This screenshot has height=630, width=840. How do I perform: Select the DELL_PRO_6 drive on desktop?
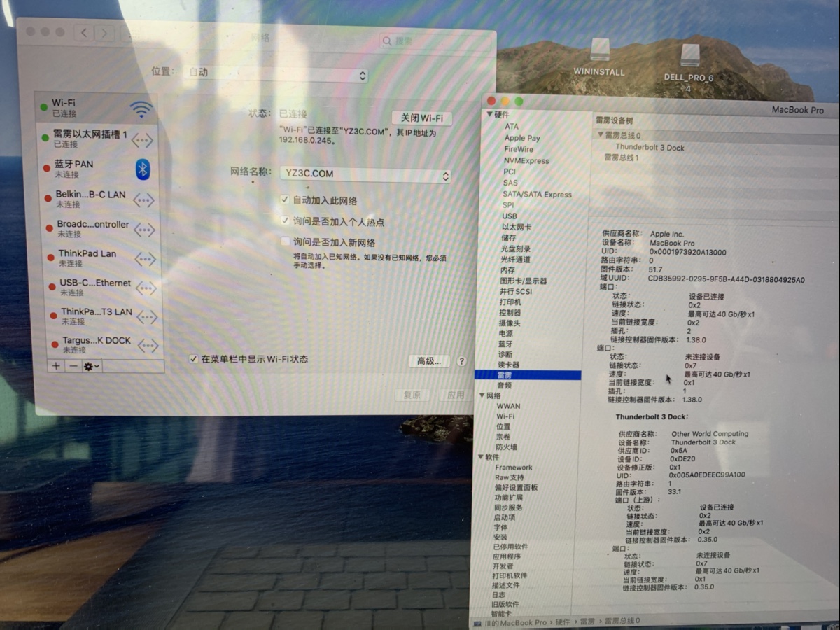pos(689,69)
